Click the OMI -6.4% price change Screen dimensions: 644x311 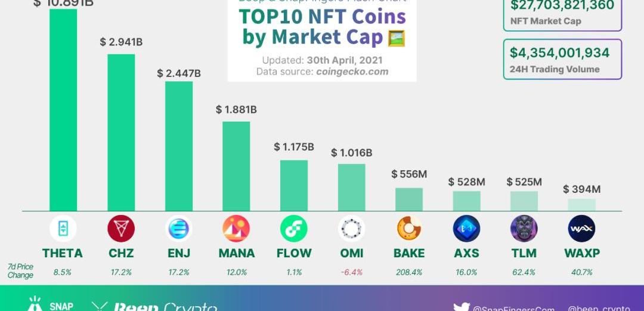pos(351,272)
